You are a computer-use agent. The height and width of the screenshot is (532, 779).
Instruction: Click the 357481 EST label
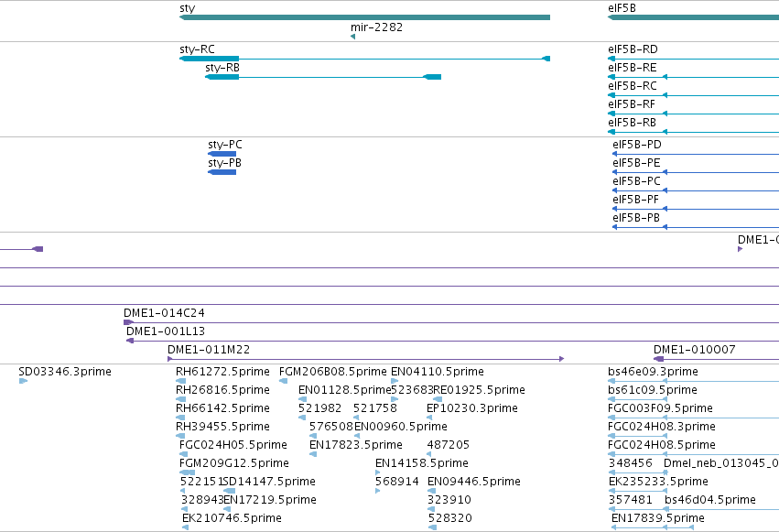(631, 500)
